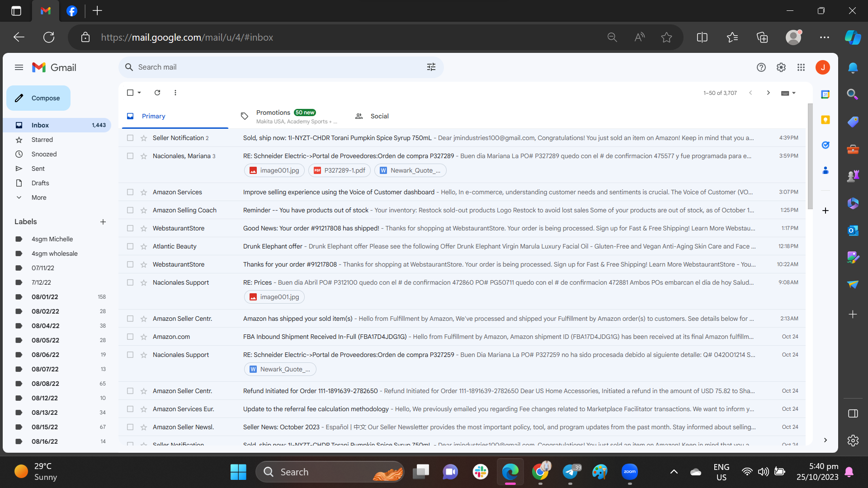868x488 pixels.
Task: Star the Atlantic Beauty email
Action: tap(144, 246)
